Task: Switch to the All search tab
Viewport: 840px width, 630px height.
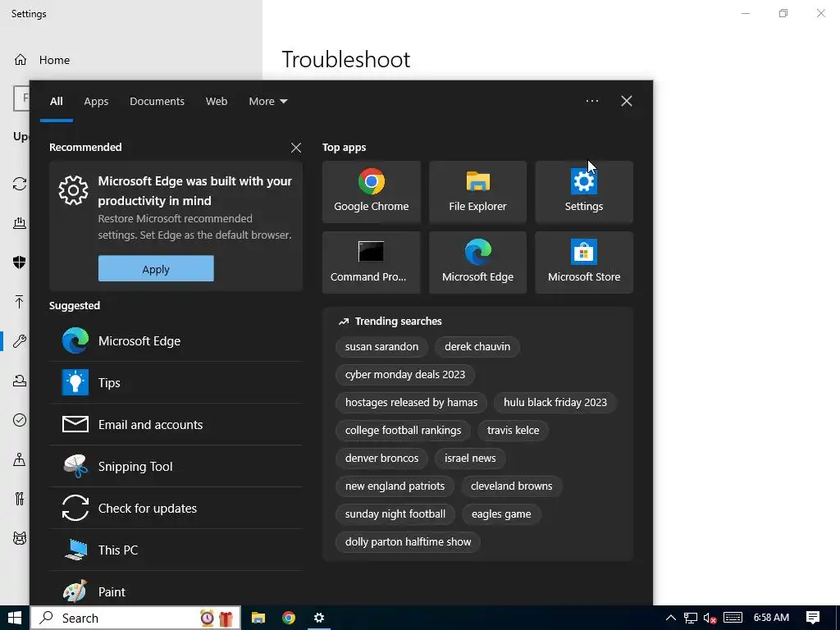Action: [57, 101]
